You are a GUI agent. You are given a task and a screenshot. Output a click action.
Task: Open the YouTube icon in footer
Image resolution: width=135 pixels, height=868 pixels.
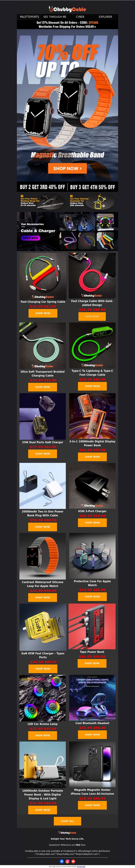pyautogui.click(x=73, y=861)
